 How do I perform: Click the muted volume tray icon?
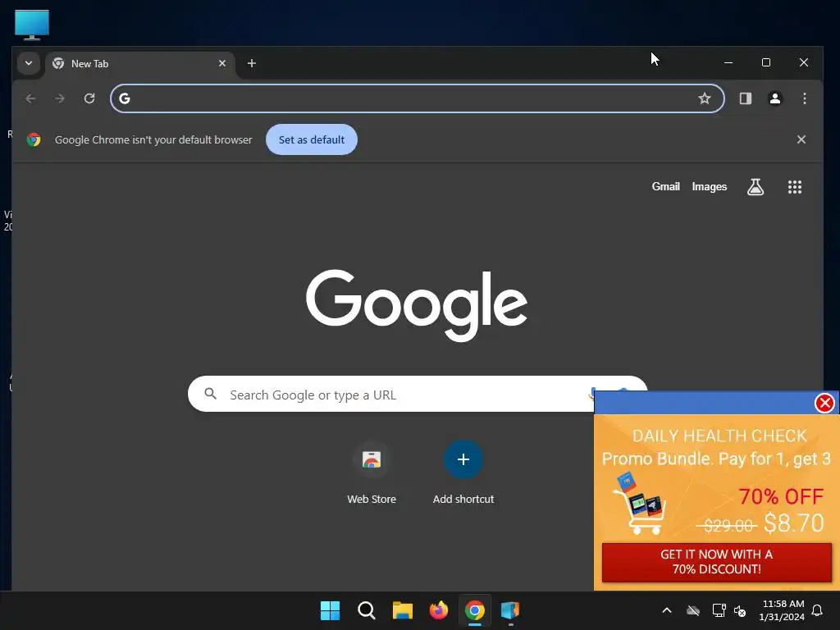[x=740, y=610]
